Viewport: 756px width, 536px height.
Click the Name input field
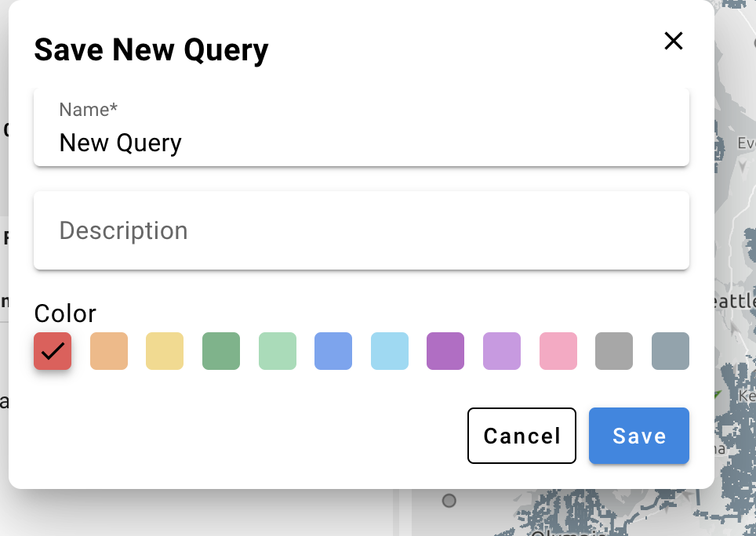tap(361, 143)
